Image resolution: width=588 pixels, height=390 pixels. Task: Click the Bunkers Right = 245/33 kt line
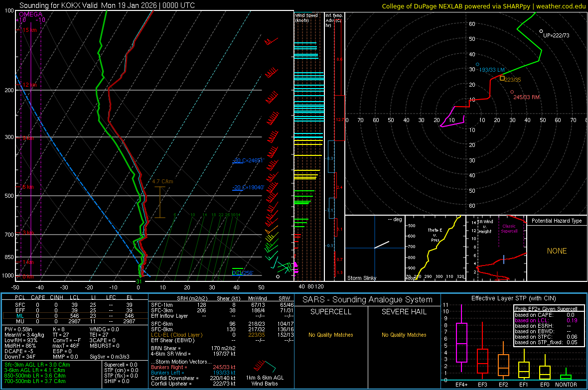click(193, 367)
